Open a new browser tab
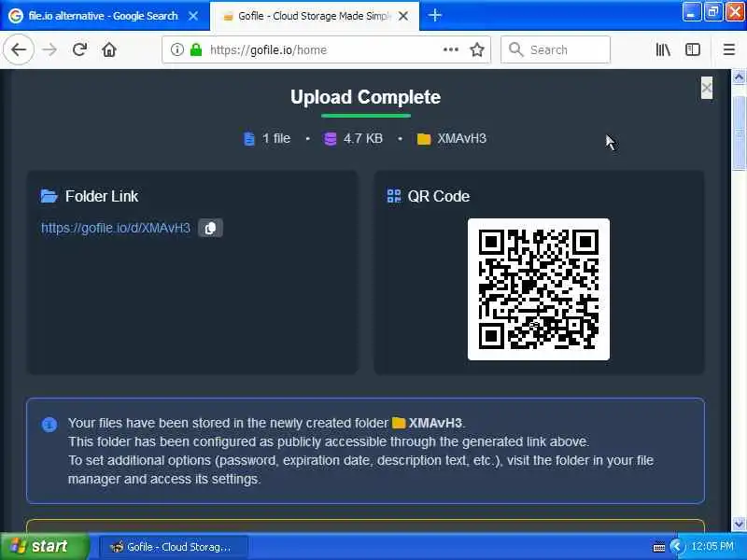 pyautogui.click(x=434, y=16)
